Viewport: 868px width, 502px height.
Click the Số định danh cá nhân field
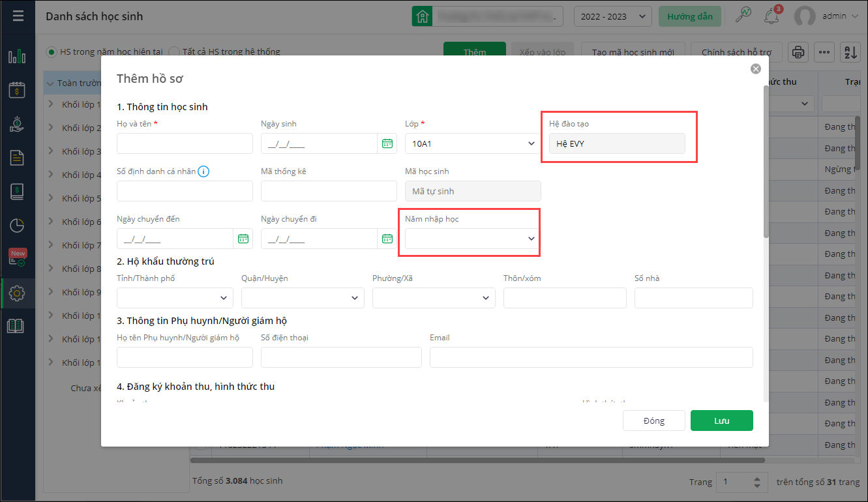pos(185,191)
